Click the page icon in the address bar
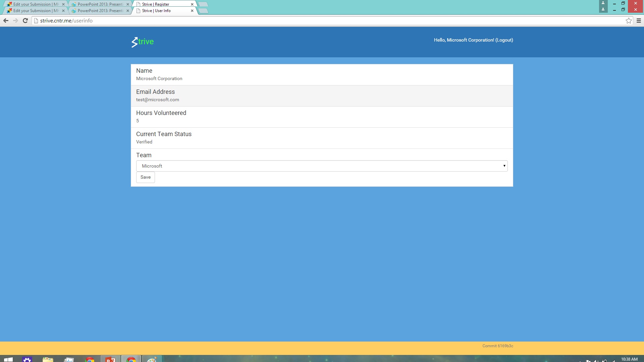The width and height of the screenshot is (644, 362). (36, 21)
